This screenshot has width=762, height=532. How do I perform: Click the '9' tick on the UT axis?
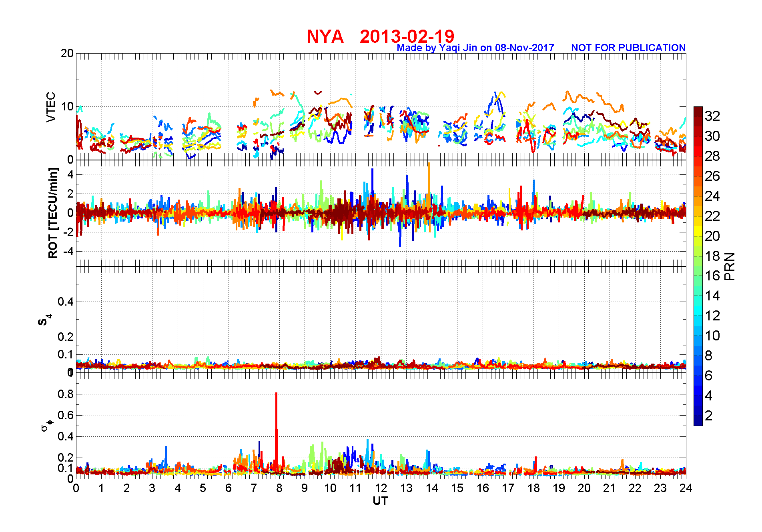click(305, 488)
